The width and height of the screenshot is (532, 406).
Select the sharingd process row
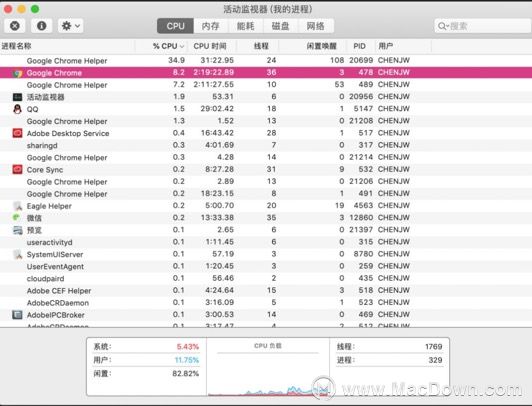[266, 145]
